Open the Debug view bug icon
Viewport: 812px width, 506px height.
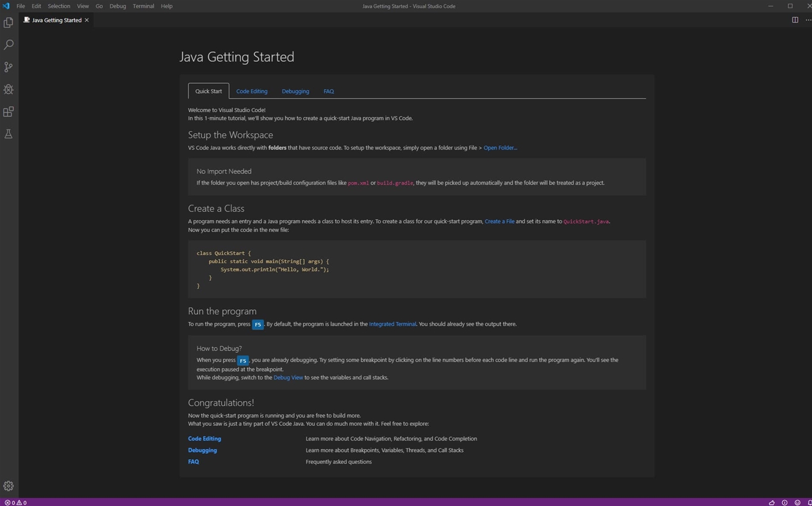(x=8, y=90)
